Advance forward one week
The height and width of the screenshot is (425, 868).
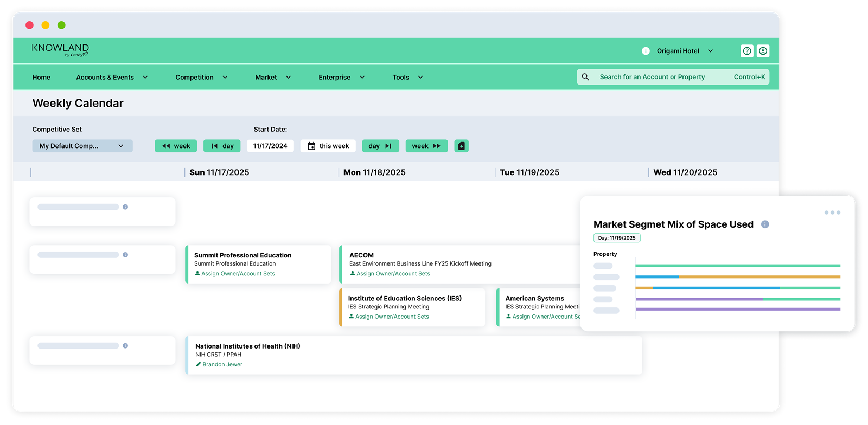pos(426,146)
